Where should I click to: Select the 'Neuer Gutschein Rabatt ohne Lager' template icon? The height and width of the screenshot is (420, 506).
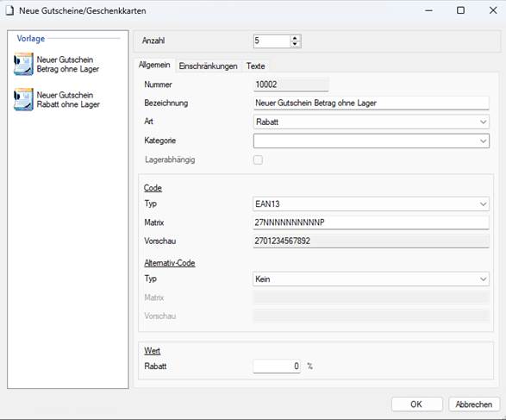[x=23, y=99]
